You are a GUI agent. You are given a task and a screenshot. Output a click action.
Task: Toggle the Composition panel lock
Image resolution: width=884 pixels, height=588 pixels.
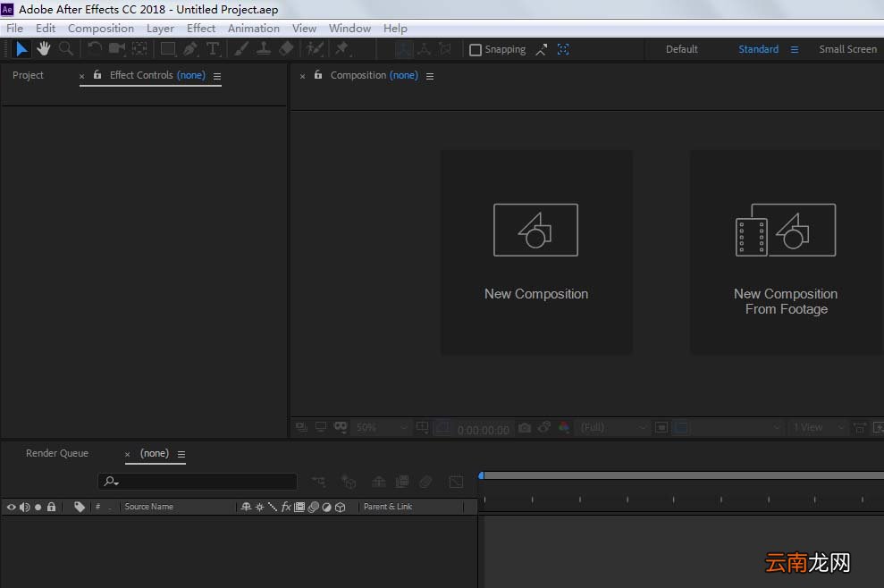(318, 74)
